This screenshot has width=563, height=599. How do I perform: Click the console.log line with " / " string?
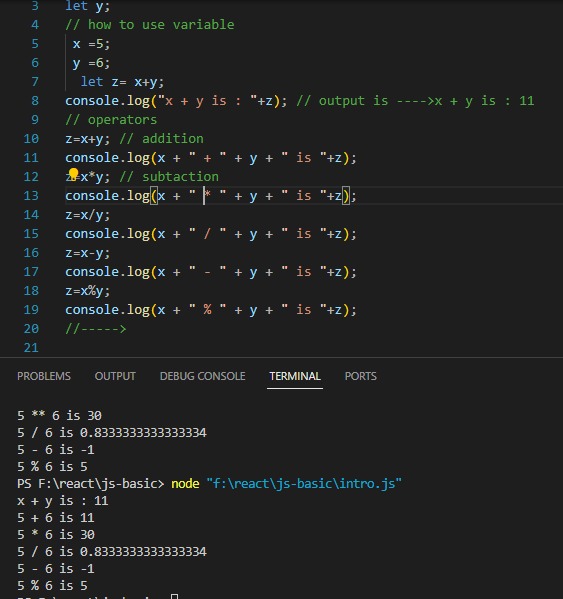(x=211, y=234)
